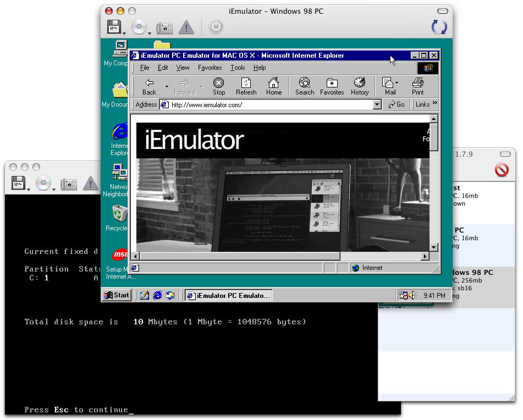Open the Back button history dropdown arrow
523x420 pixels.
(x=167, y=86)
